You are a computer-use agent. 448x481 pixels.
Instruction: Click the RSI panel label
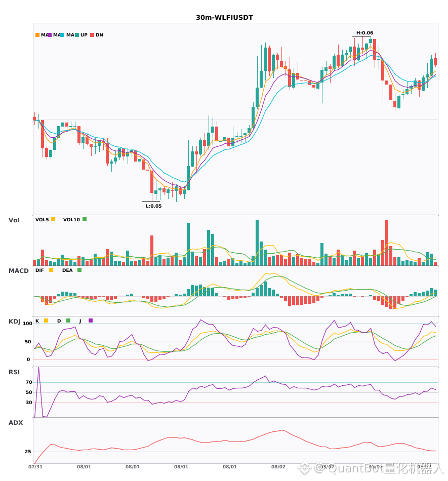coord(14,372)
